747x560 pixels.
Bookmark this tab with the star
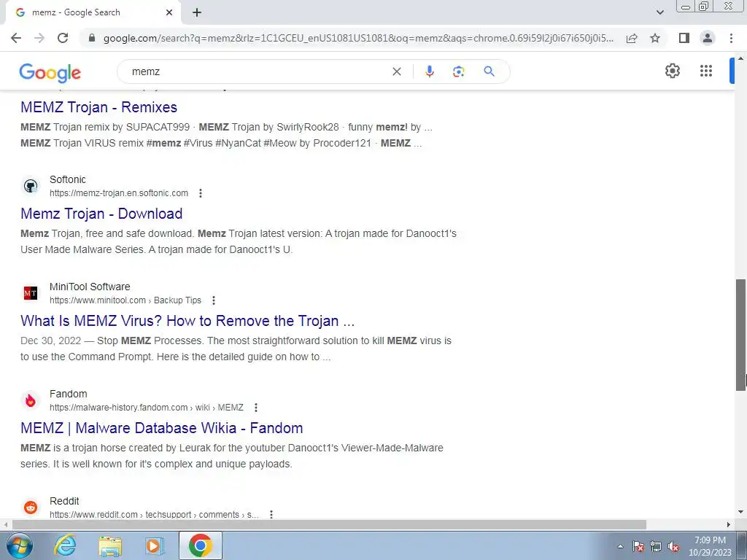click(655, 38)
